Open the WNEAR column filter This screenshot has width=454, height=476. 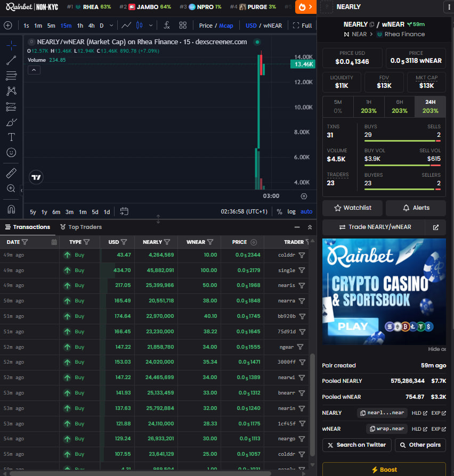(210, 242)
